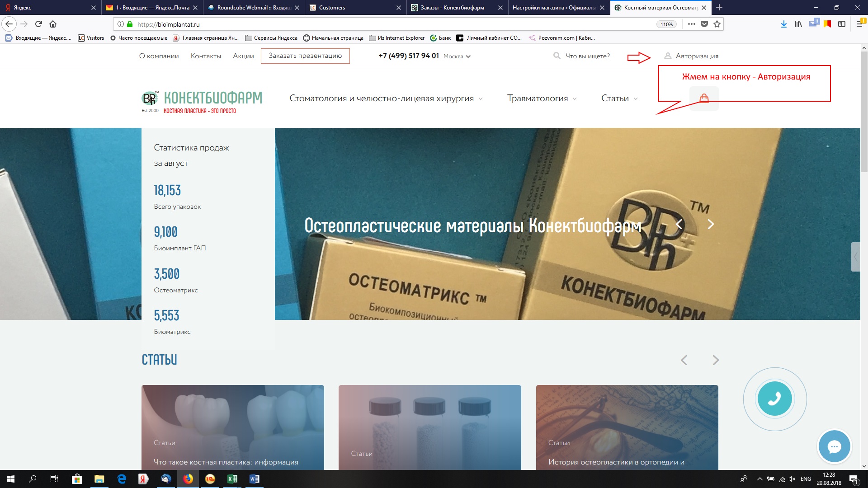Click the Заказать презентацию button

pyautogui.click(x=305, y=56)
